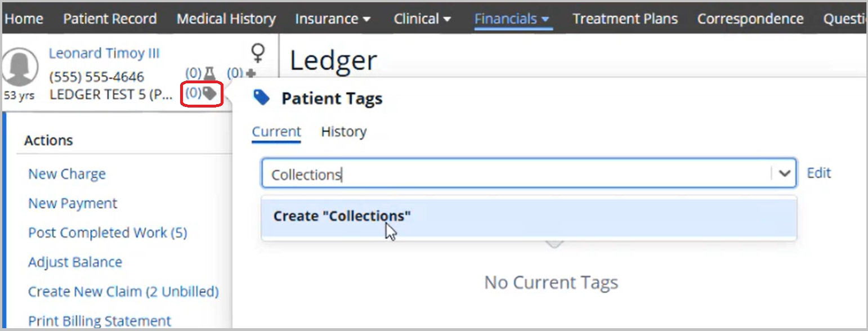Select Create "Collections" option
The width and height of the screenshot is (868, 331).
click(x=529, y=216)
